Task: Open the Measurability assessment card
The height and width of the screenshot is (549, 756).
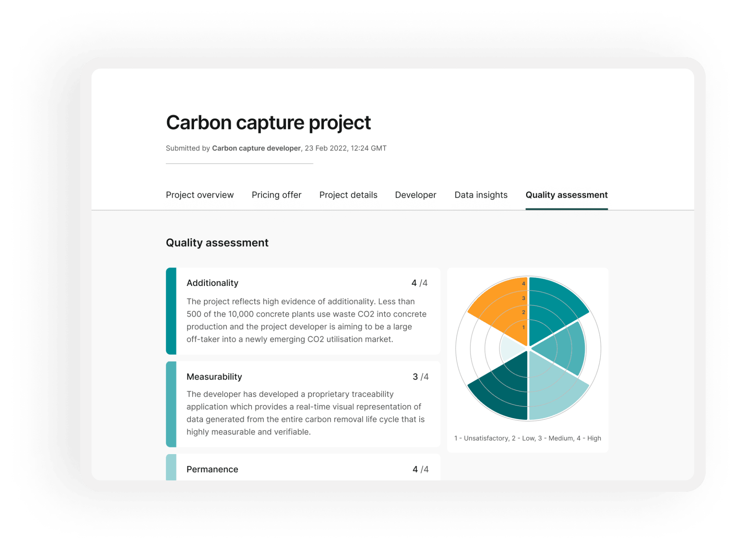Action: (x=303, y=404)
